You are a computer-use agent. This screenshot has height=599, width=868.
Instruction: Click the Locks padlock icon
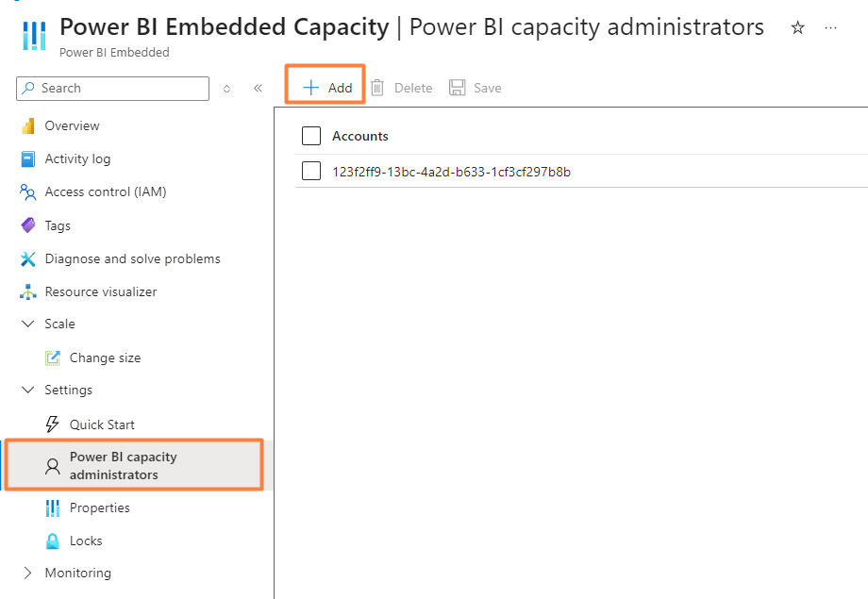tap(53, 541)
